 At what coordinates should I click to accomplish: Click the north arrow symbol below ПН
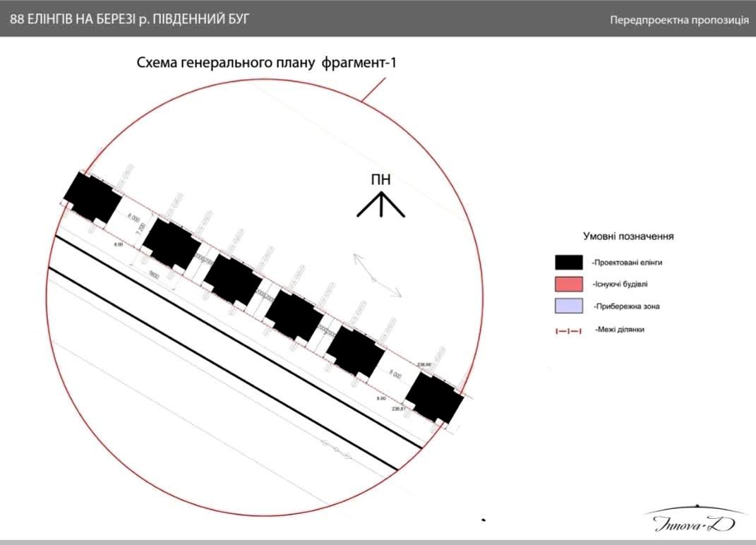pyautogui.click(x=380, y=205)
